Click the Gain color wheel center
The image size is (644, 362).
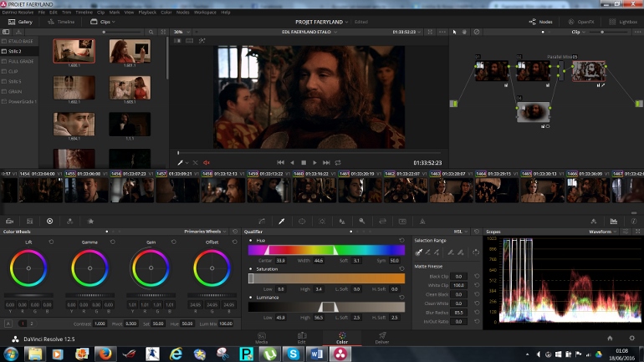151,268
